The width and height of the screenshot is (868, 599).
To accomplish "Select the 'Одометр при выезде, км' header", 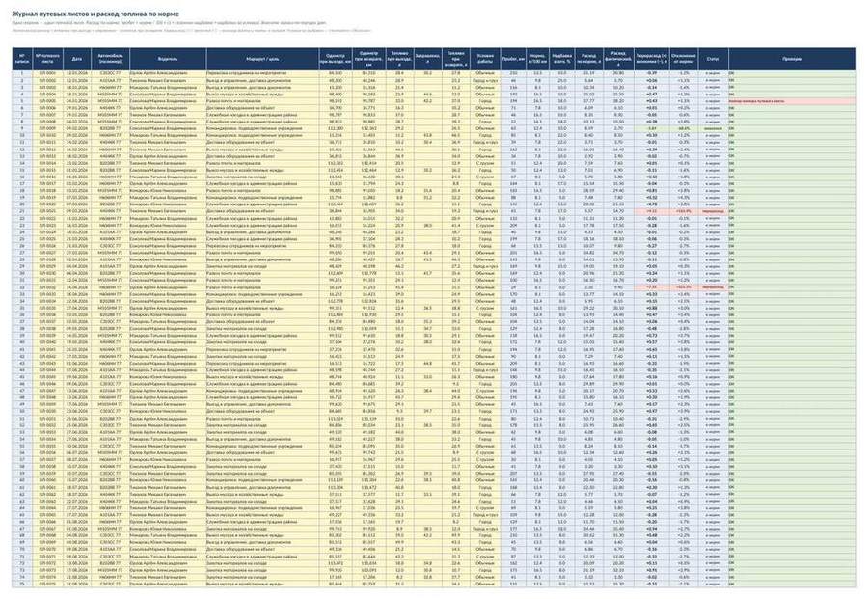I will pyautogui.click(x=336, y=59).
